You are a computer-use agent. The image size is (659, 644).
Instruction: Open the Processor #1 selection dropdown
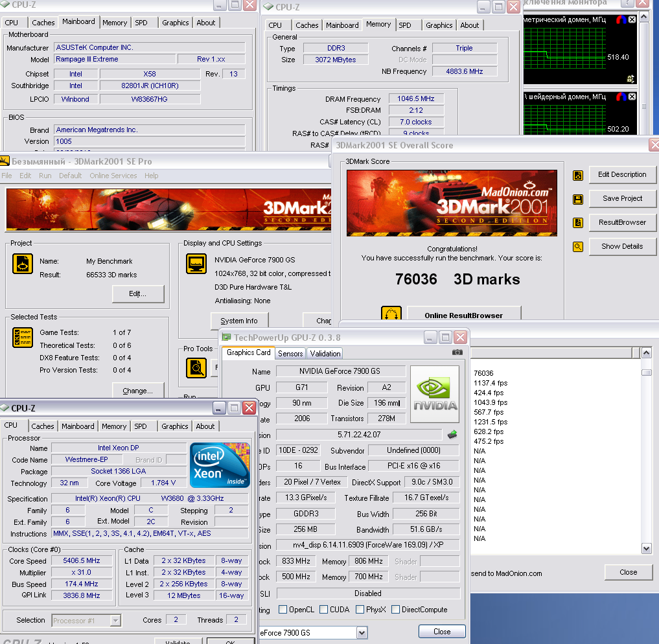tap(115, 621)
